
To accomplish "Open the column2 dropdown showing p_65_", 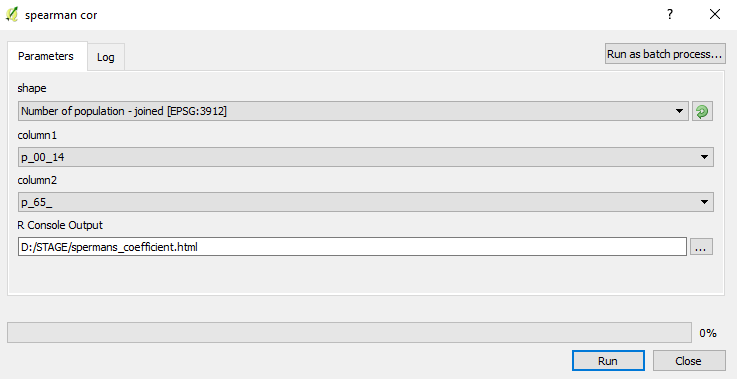I will (366, 202).
